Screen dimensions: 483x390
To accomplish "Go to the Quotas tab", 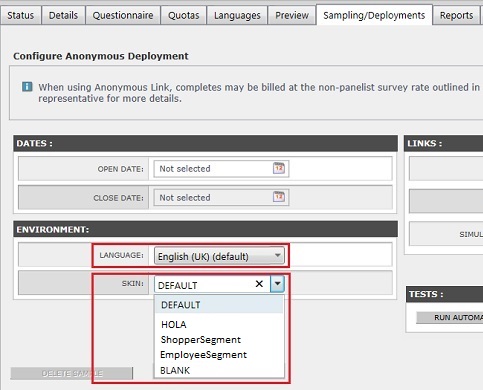I will (x=184, y=15).
